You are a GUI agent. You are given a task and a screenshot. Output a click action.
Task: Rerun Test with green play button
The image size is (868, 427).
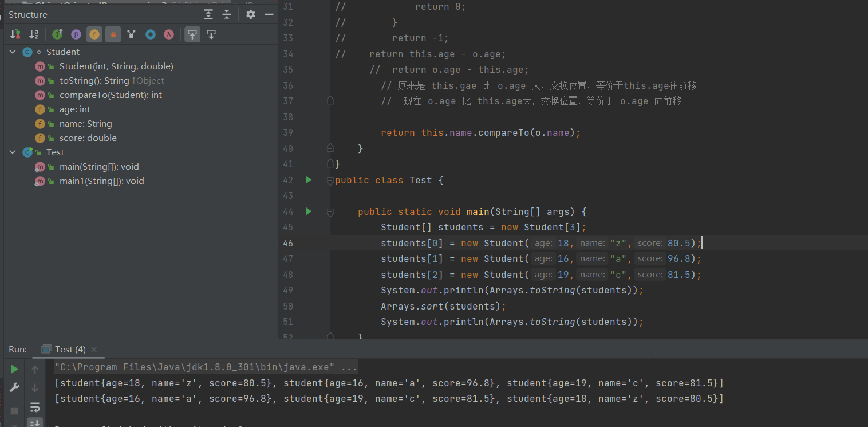pos(15,369)
